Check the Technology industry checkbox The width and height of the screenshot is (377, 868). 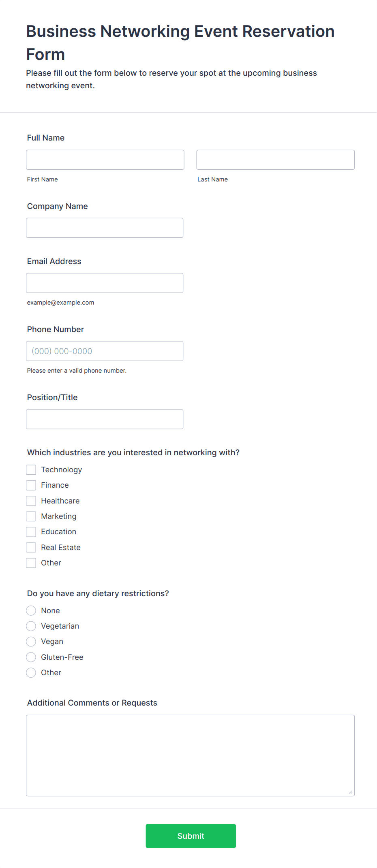pyautogui.click(x=31, y=469)
